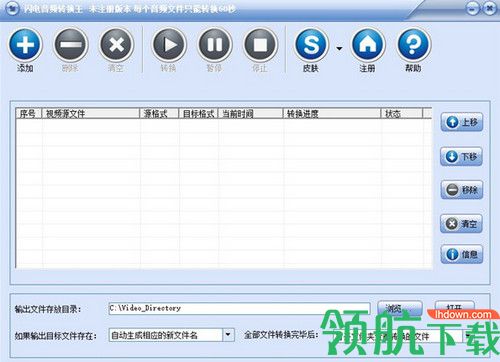The image size is (500, 362).
Task: Open the 自动生成相应的新文件名 dropdown
Action: click(x=228, y=335)
